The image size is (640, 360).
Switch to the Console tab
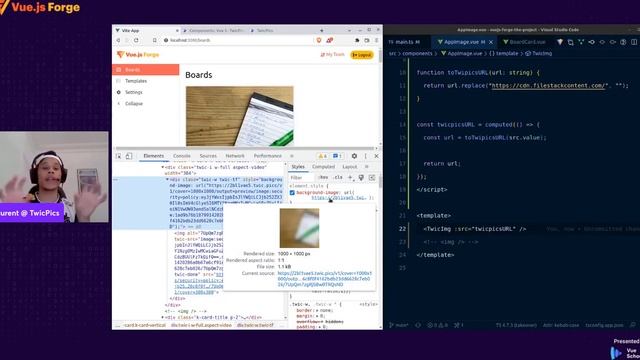click(182, 156)
